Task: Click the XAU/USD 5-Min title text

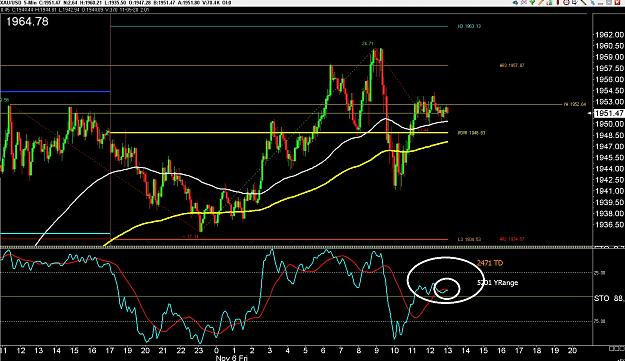Action: pos(18,3)
